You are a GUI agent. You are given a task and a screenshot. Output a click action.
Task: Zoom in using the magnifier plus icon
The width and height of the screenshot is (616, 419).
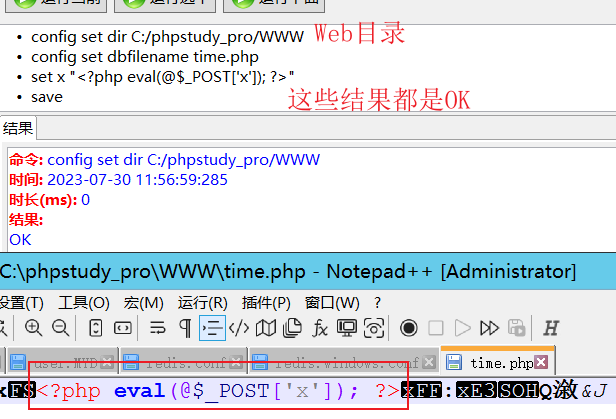(33, 328)
